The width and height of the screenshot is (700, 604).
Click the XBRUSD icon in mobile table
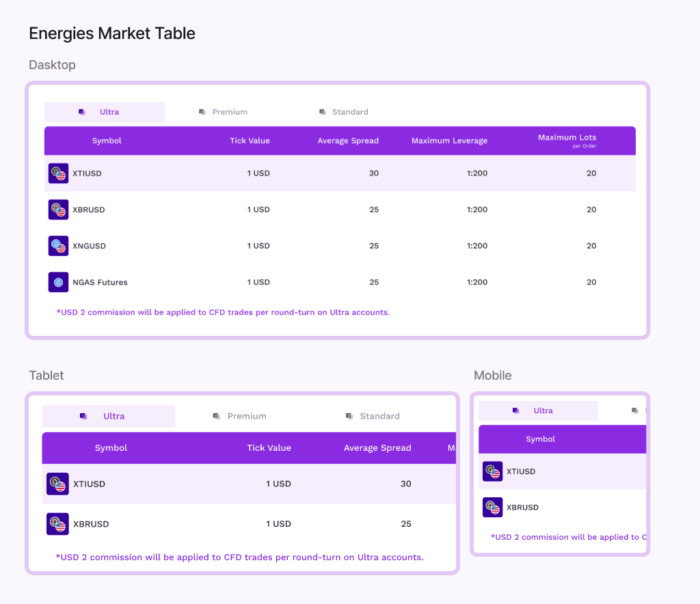coord(493,507)
